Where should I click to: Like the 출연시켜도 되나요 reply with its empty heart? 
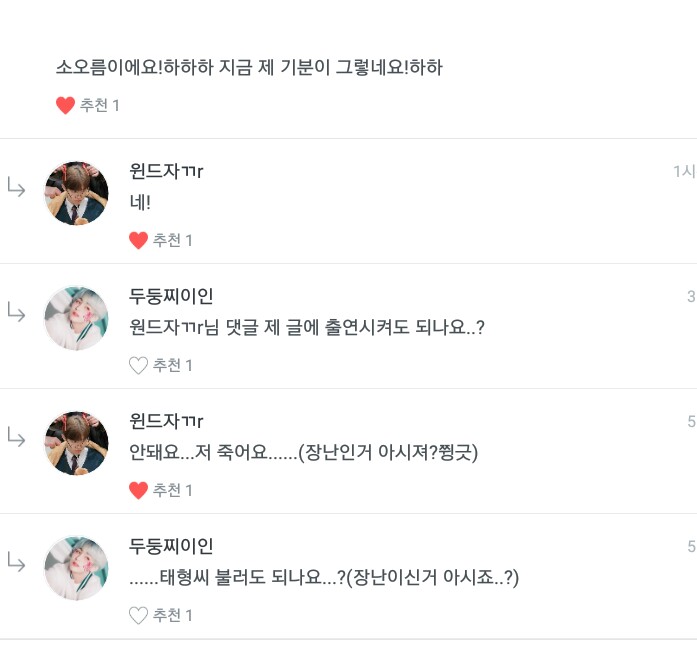click(139, 365)
